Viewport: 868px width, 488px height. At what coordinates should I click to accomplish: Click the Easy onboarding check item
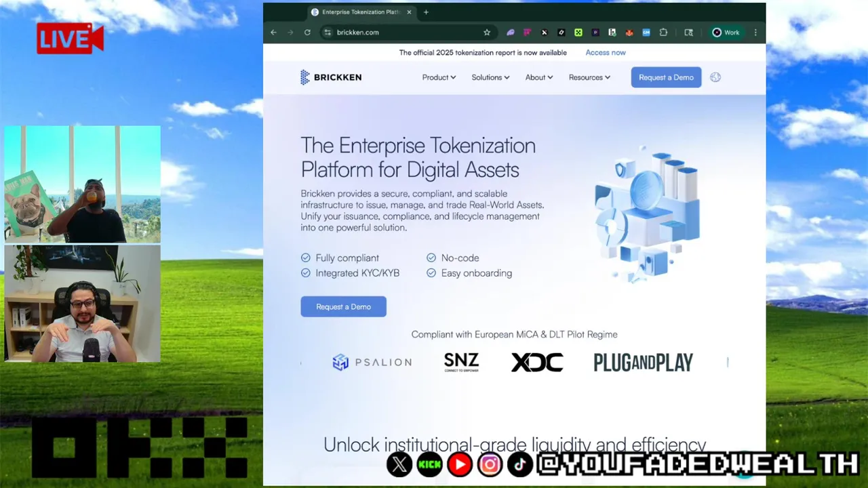tap(469, 273)
